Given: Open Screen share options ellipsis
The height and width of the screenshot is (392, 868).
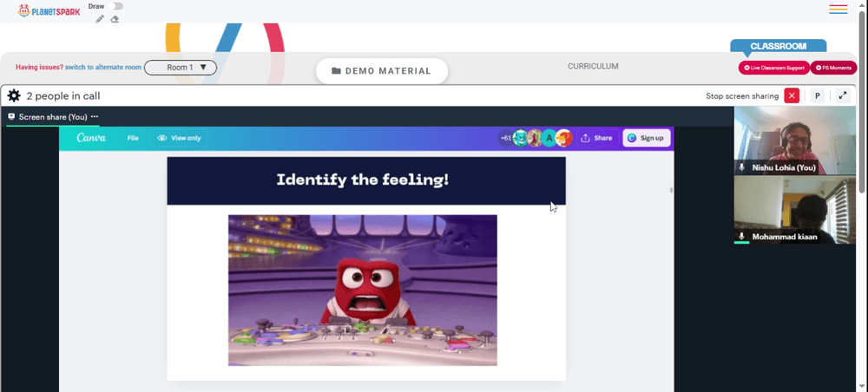Looking at the screenshot, I should (x=95, y=117).
